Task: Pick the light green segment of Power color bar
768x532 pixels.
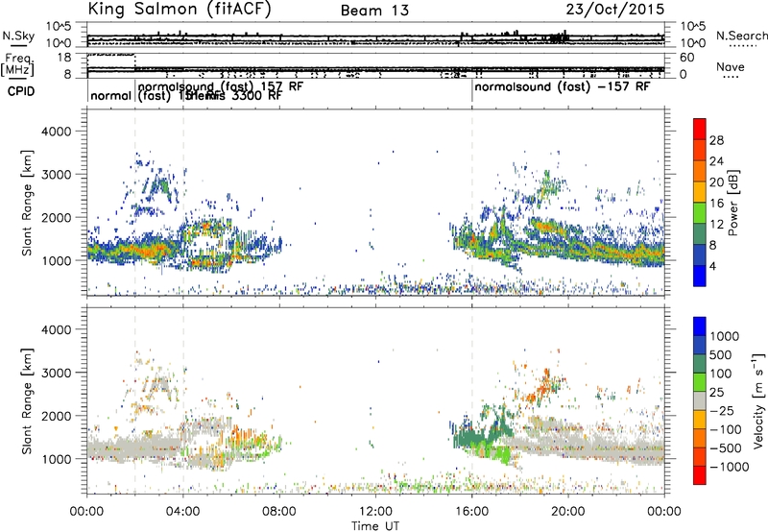Action: point(700,212)
